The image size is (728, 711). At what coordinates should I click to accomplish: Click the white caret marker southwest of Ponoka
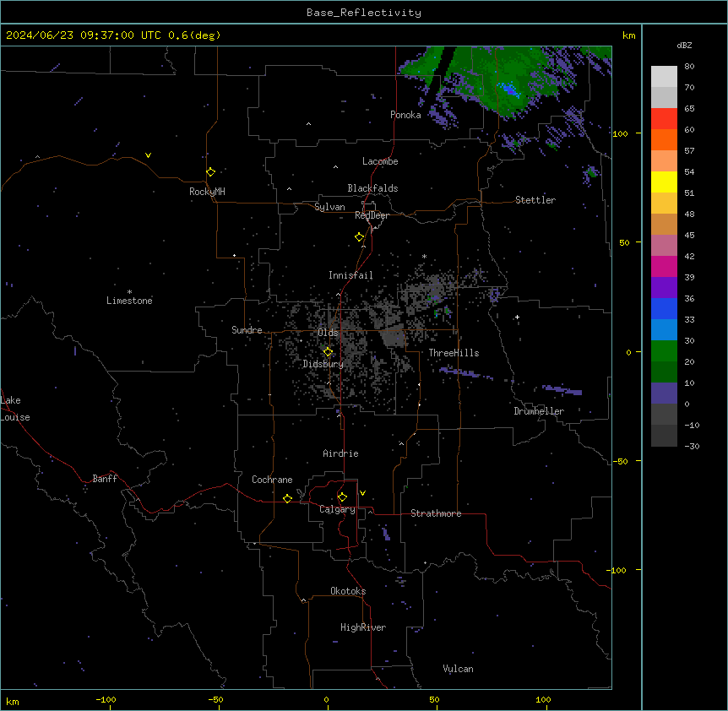[308, 124]
